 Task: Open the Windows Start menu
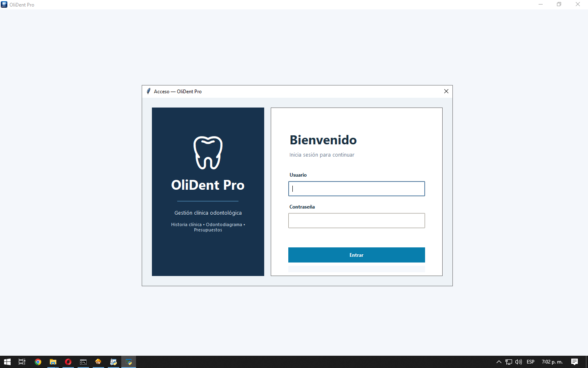pos(7,362)
